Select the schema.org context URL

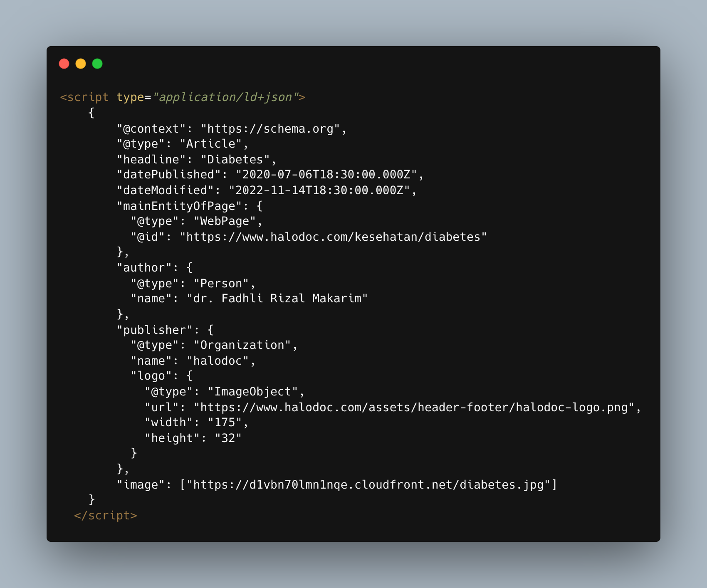click(x=270, y=129)
